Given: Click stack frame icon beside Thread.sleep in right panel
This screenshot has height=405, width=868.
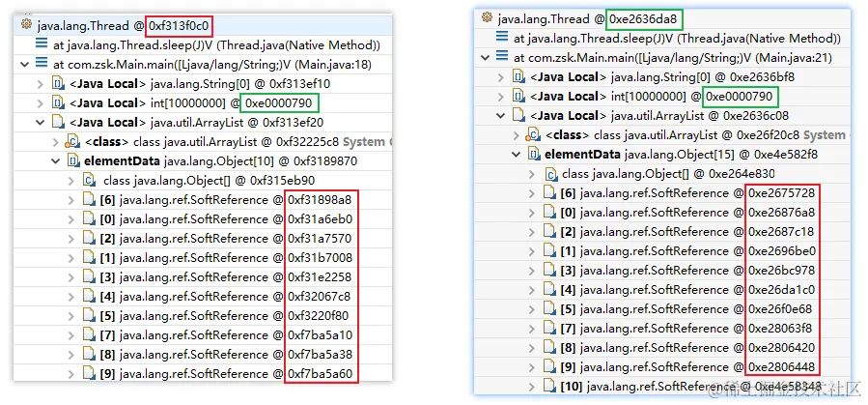Looking at the screenshot, I should tap(502, 37).
